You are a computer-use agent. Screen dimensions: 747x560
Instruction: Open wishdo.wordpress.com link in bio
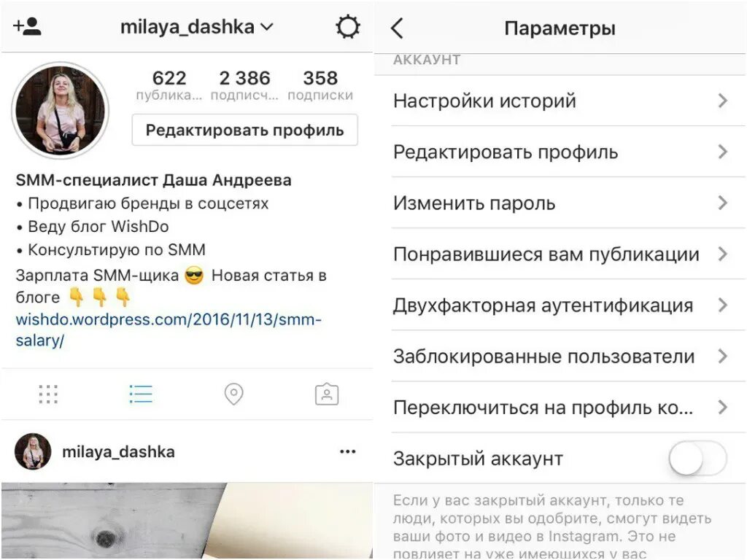(x=169, y=330)
